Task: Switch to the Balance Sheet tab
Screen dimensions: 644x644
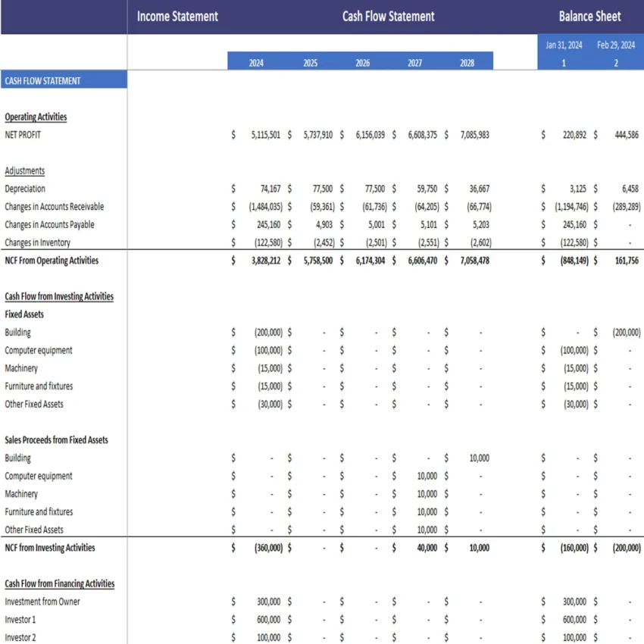Action: click(x=590, y=16)
